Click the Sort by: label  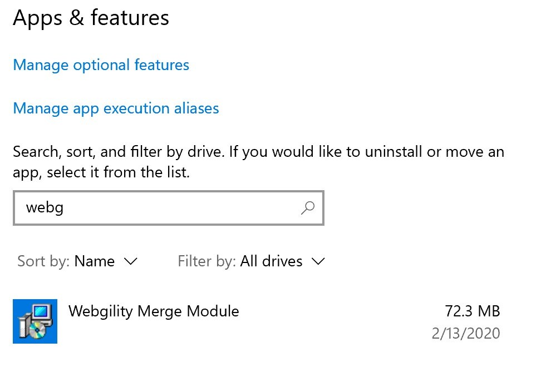(x=43, y=261)
